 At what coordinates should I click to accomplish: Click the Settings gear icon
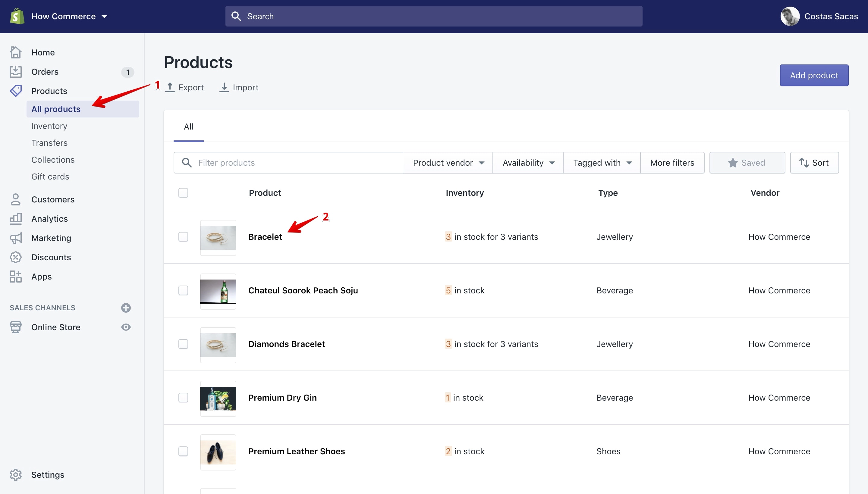(x=16, y=475)
